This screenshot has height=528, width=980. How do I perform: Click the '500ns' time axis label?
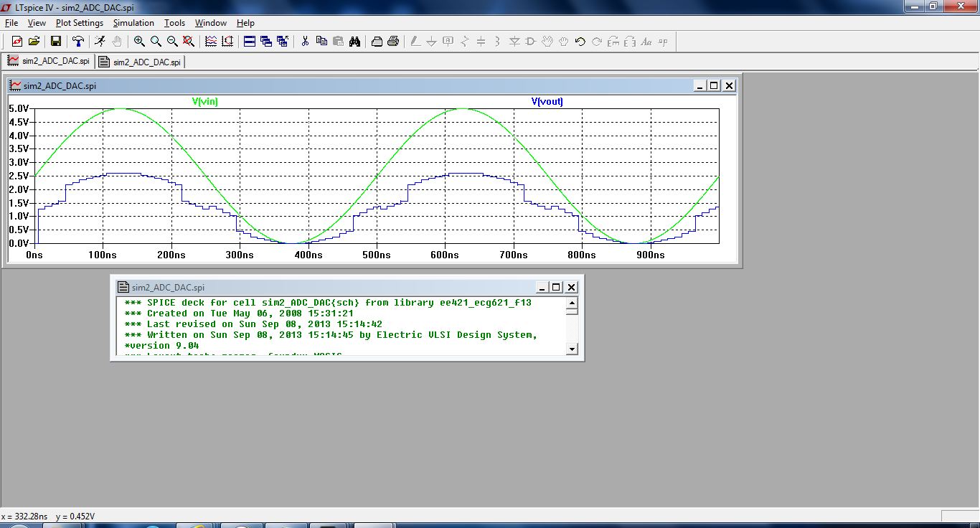click(377, 255)
